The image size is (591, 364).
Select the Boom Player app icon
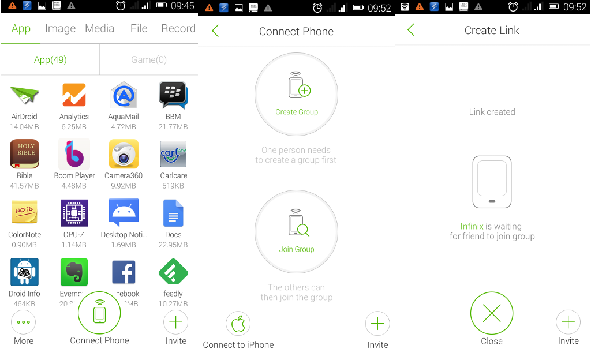pyautogui.click(x=74, y=154)
